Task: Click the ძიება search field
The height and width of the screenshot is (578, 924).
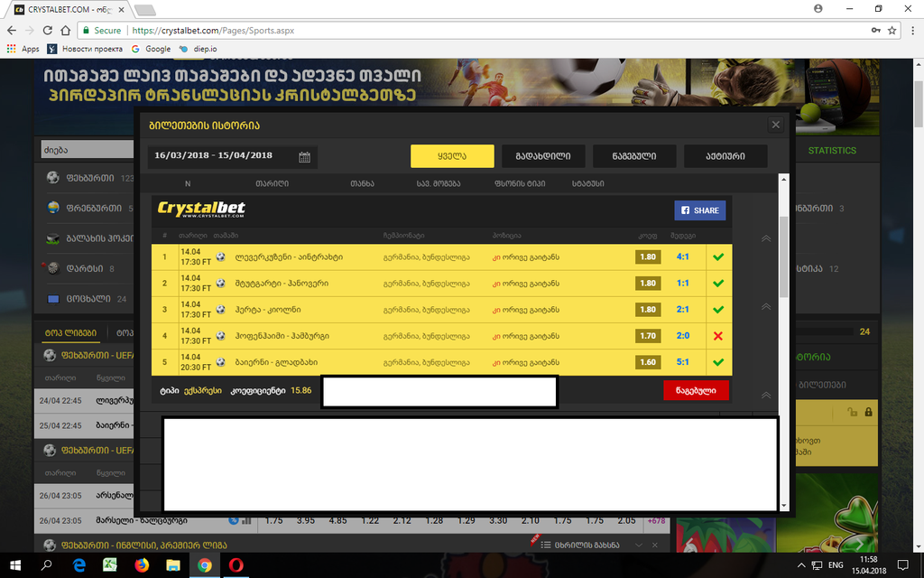Action: (x=88, y=150)
